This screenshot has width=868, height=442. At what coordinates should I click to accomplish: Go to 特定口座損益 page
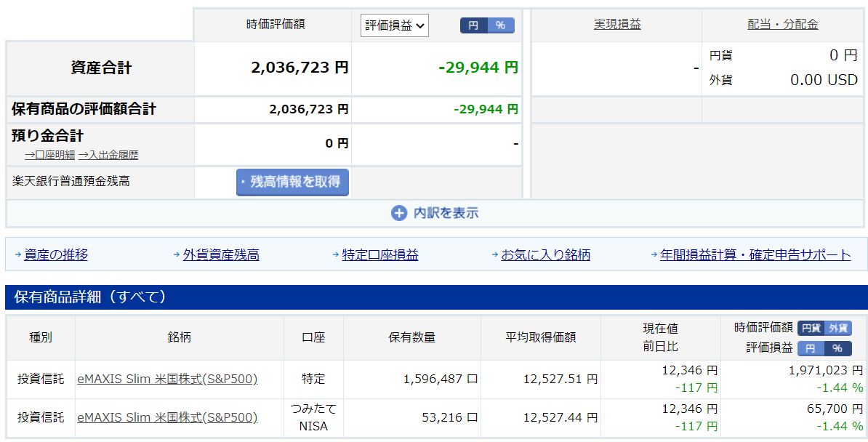pyautogui.click(x=380, y=254)
